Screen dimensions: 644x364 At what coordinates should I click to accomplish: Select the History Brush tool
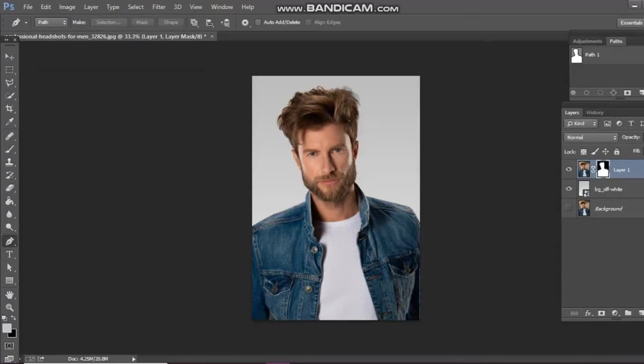coord(9,175)
